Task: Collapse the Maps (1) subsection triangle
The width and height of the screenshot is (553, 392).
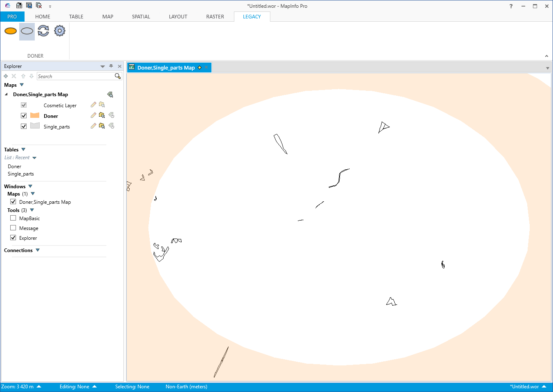Action: tap(33, 194)
